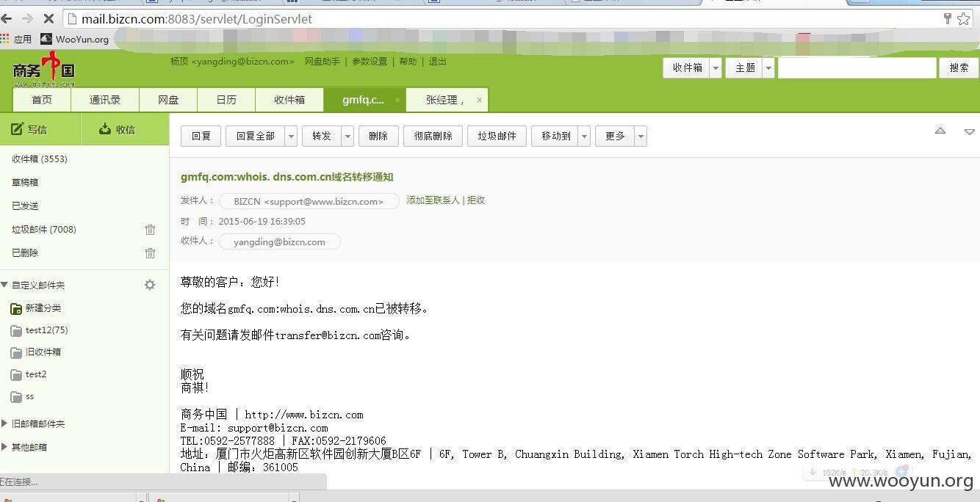
Task: Open the 草稿箱 drafts folder
Action: [25, 183]
